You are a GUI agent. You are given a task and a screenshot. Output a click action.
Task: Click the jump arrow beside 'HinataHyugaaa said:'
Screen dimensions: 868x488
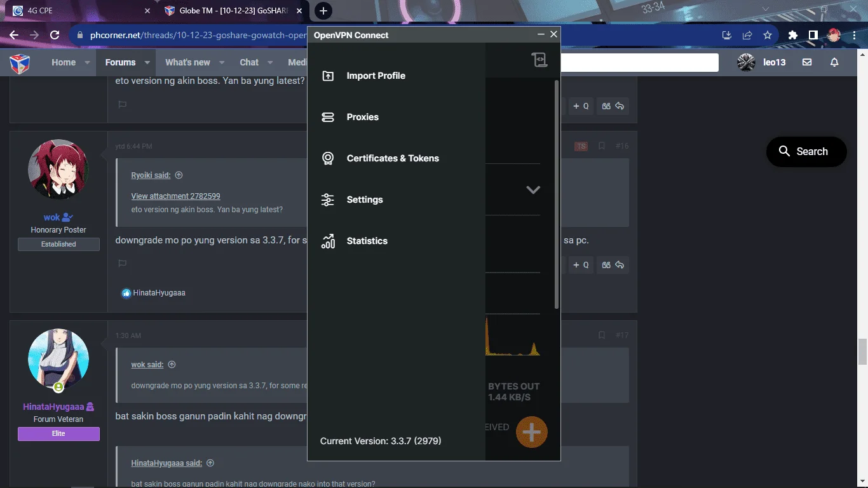click(x=210, y=463)
